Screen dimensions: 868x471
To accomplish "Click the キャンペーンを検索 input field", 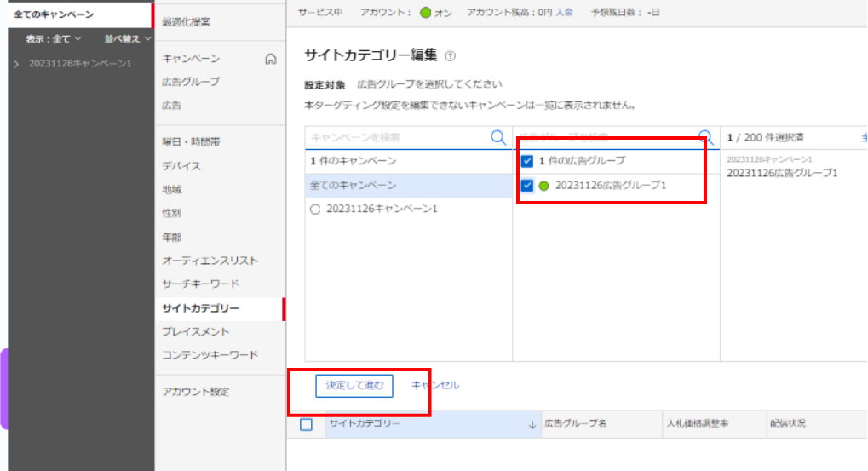I will (x=396, y=137).
